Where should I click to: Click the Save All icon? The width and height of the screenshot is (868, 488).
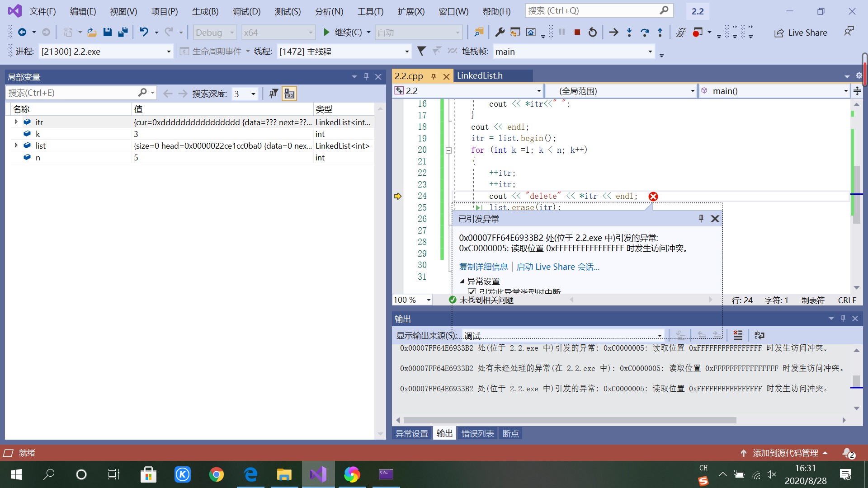123,32
